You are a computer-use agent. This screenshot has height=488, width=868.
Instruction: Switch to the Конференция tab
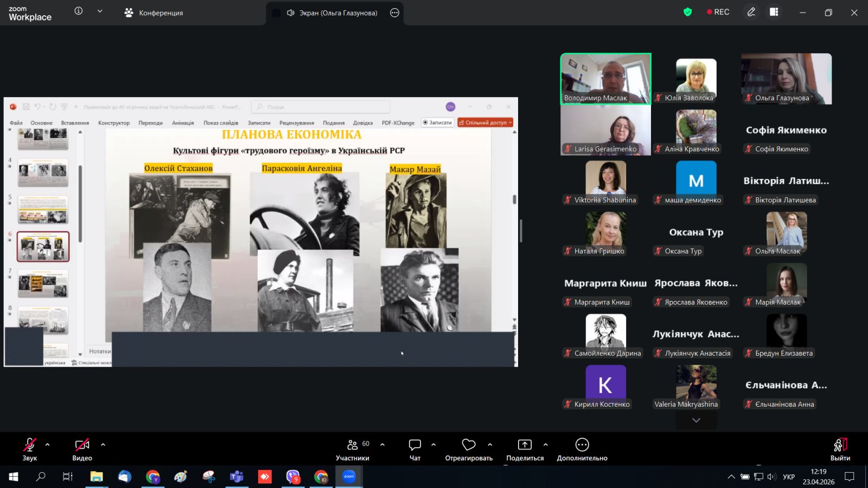(154, 12)
